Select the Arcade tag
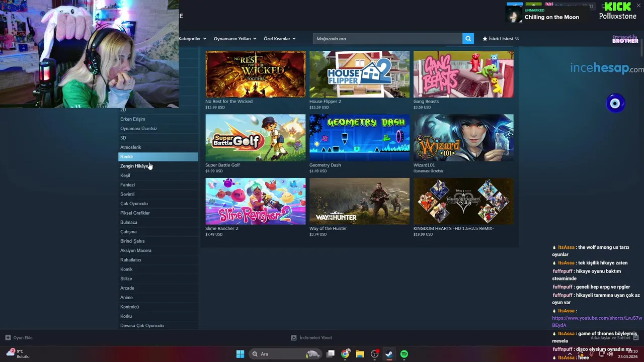 (x=158, y=288)
